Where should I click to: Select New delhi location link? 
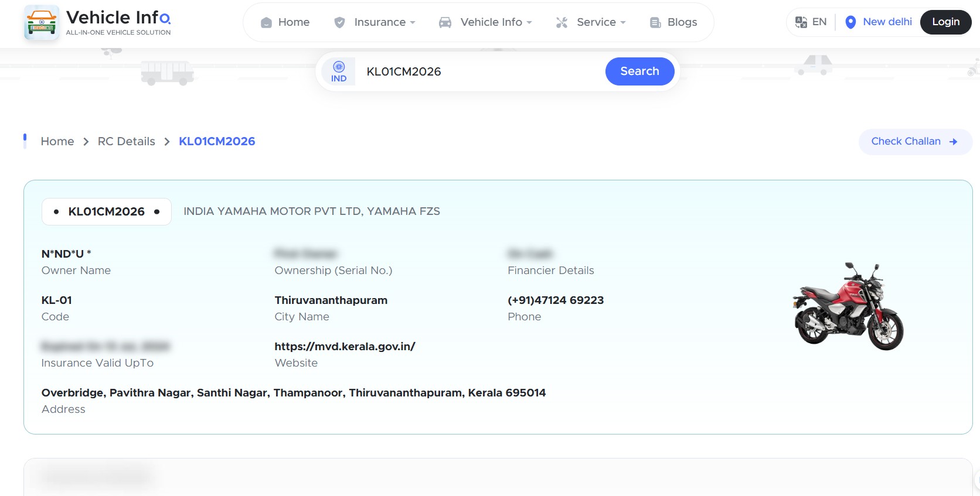pos(887,22)
